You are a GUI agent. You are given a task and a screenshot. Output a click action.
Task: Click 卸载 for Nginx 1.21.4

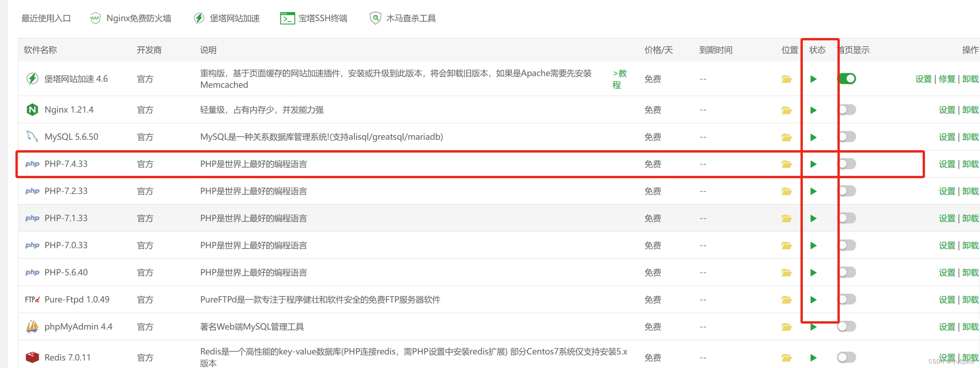point(971,110)
